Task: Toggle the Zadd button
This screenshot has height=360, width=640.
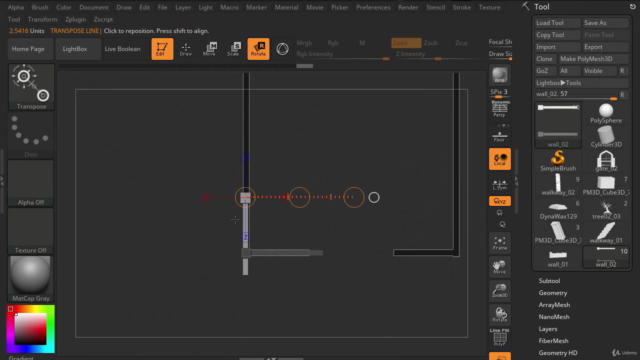Action: click(406, 43)
